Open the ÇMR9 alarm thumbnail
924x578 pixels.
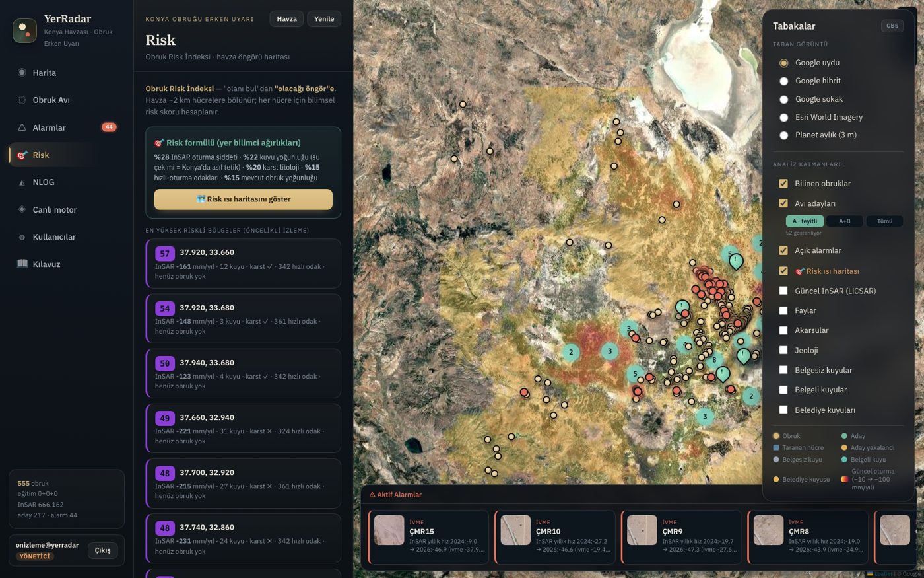(x=642, y=530)
